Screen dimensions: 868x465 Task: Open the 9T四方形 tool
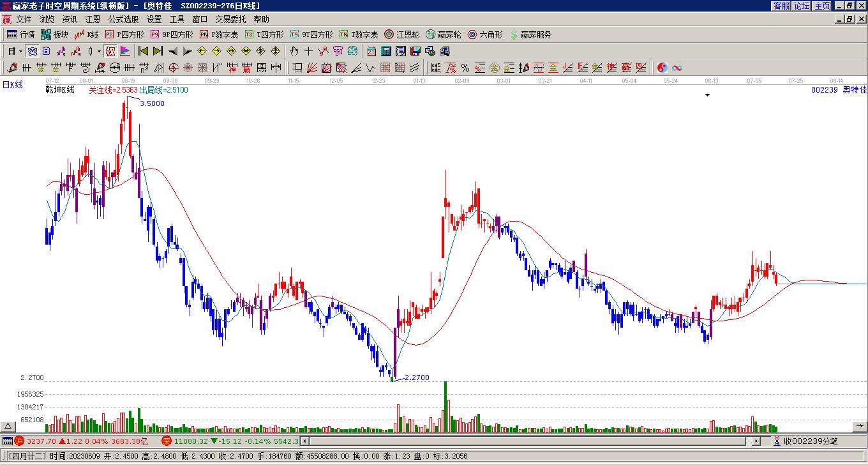(311, 34)
